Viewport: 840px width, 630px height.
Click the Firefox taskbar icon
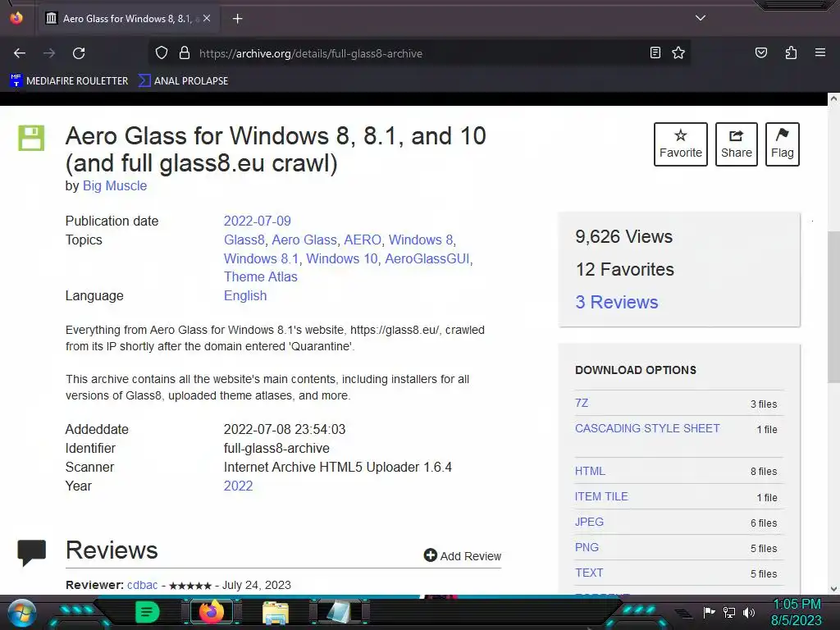(211, 612)
